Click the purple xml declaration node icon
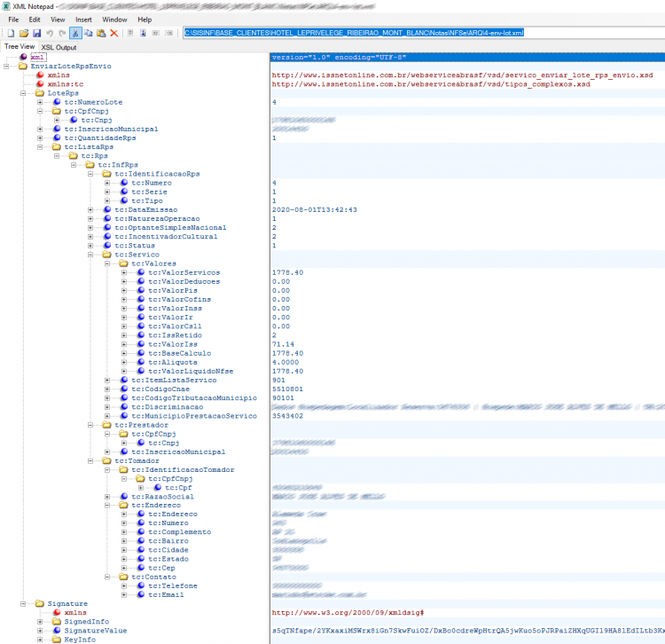Viewport: 665px width, 644px height. 24,57
